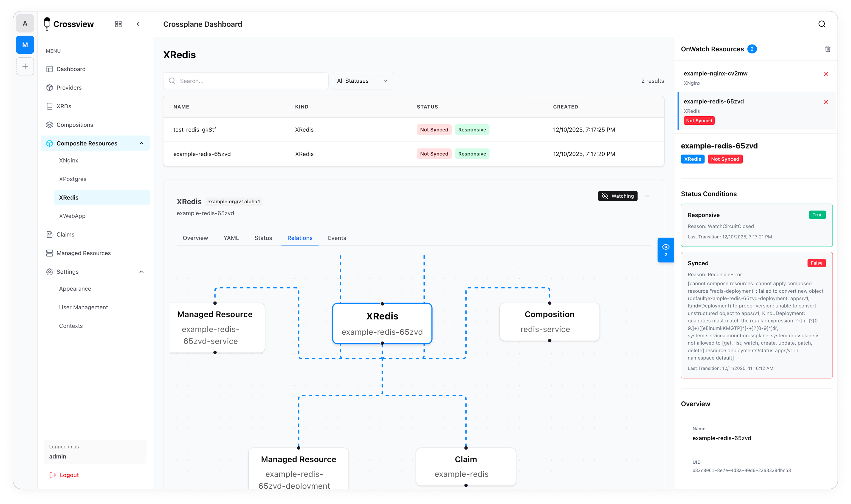851x504 pixels.
Task: Open the Events tab
Action: pyautogui.click(x=337, y=238)
